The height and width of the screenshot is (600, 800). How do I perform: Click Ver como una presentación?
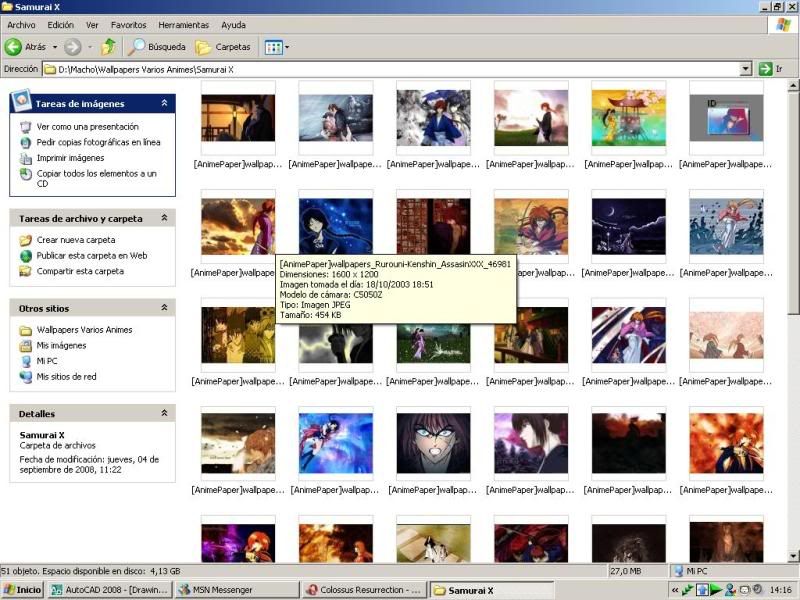(88, 127)
